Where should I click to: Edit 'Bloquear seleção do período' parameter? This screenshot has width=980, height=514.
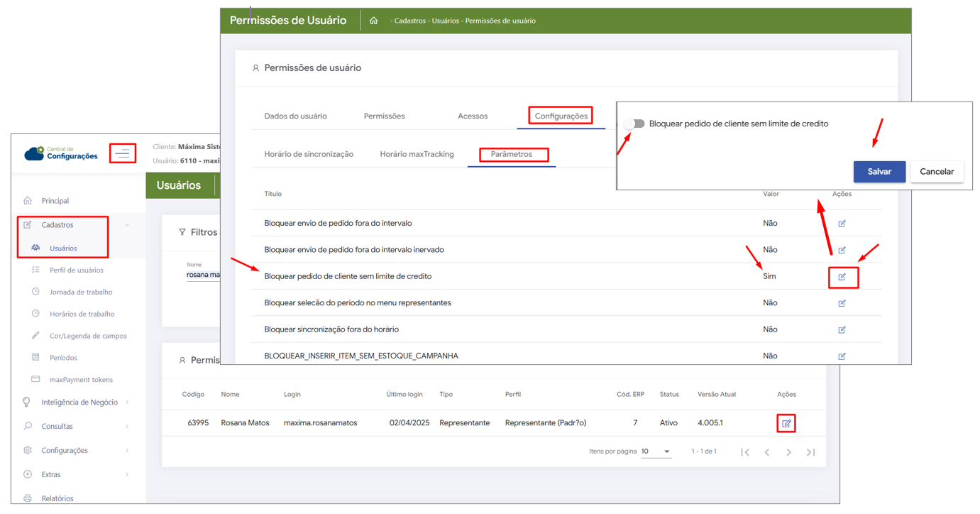842,303
